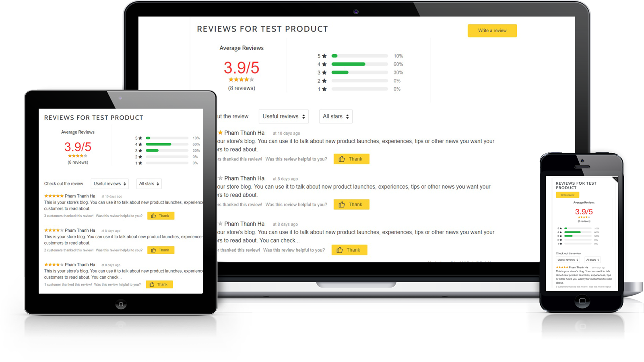Open 'Useful reviews' dropdown on laptop screen

click(283, 117)
